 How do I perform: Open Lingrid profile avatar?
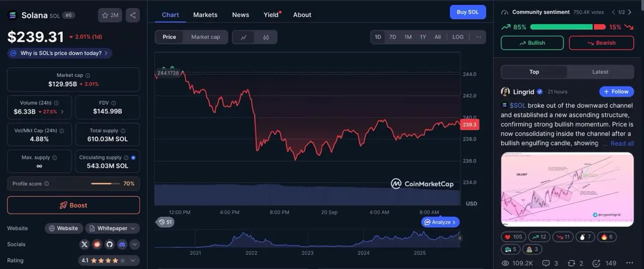tap(505, 92)
